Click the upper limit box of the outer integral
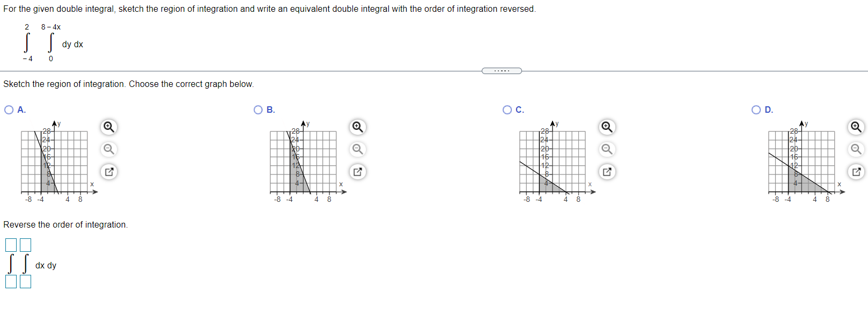 click(x=10, y=245)
